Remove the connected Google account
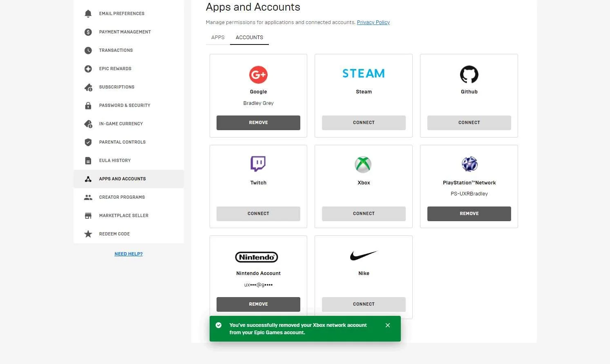 coord(258,123)
